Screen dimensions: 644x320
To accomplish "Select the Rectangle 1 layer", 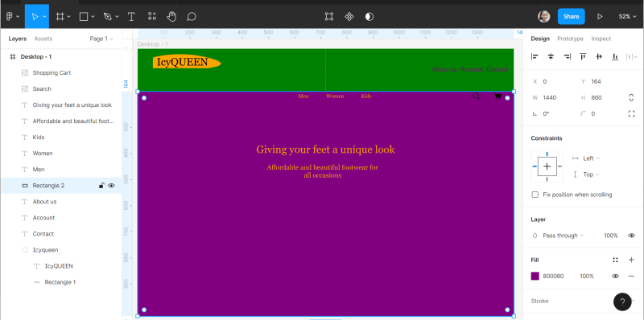I will [x=61, y=282].
